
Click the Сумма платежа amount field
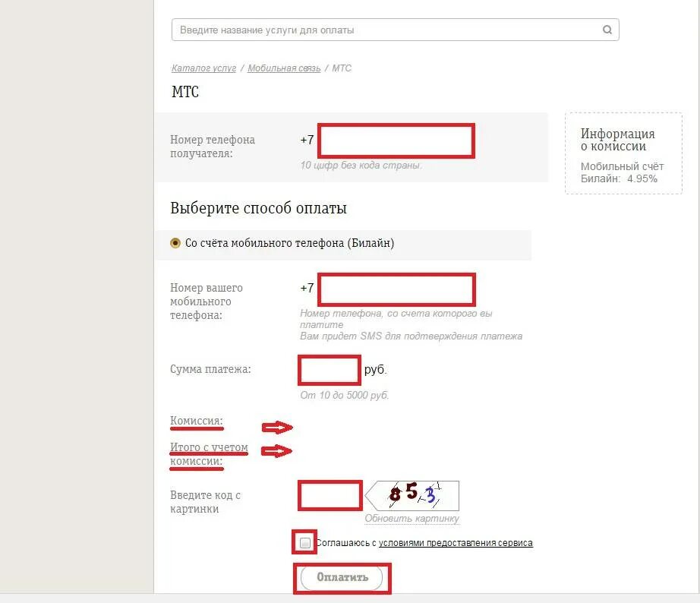[330, 370]
